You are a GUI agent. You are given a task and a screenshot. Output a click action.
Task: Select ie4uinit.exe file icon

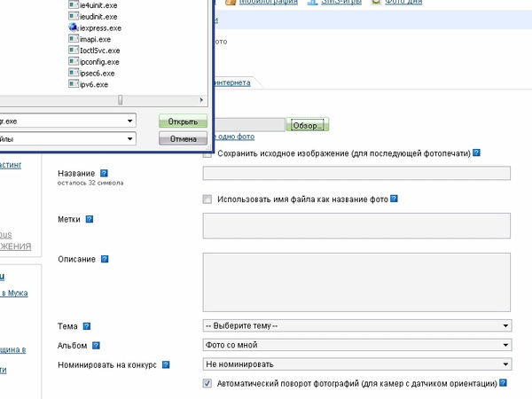point(73,4)
